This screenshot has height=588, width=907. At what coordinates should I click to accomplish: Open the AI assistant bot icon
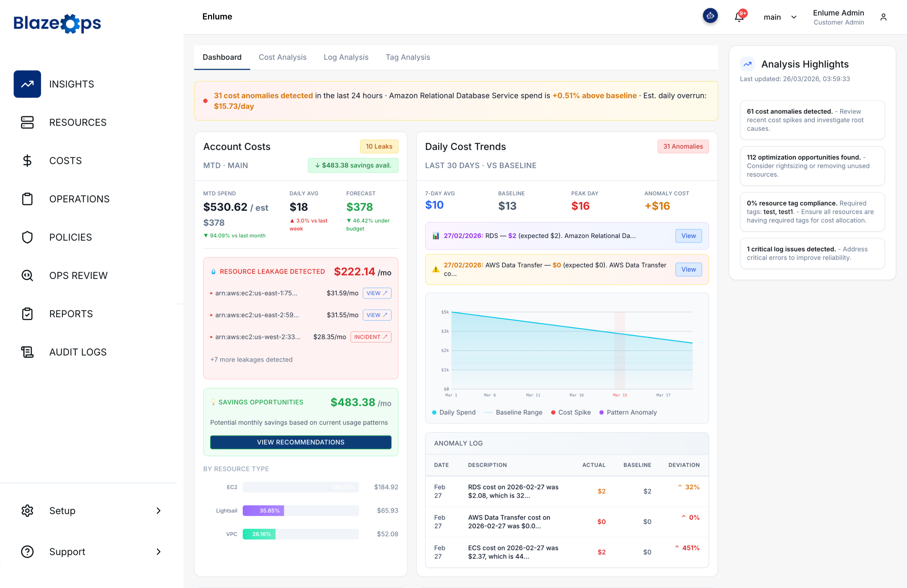[710, 16]
